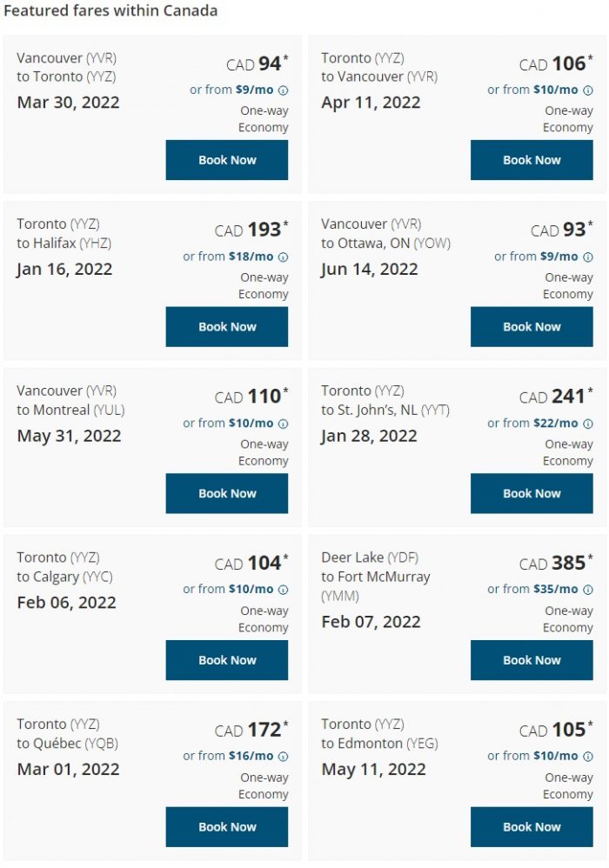
Task: Click the $10/mo link for Toronto–Edmonton fare
Action: 555,756
